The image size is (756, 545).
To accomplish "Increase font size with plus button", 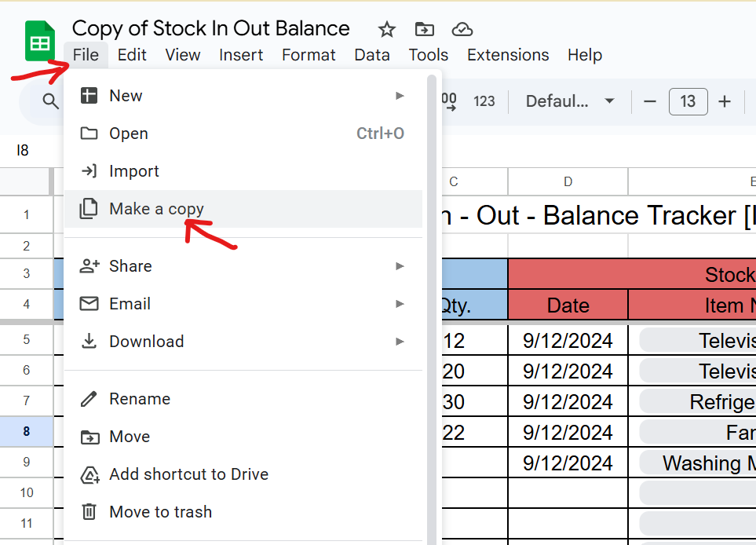I will pyautogui.click(x=725, y=101).
